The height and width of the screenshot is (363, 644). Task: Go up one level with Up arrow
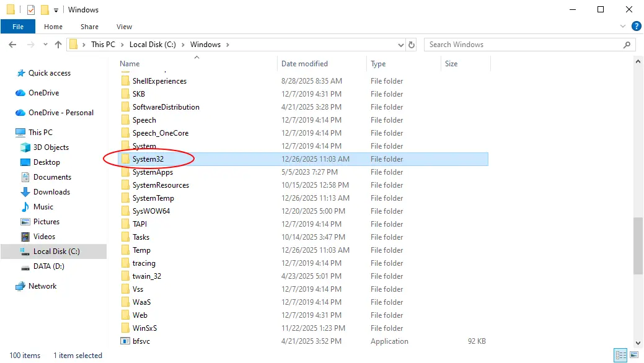[58, 45]
